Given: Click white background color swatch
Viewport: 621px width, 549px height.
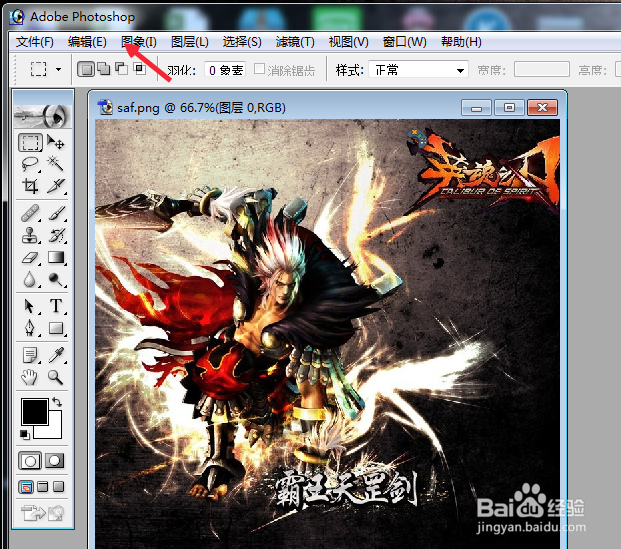Looking at the screenshot, I should click(x=55, y=431).
